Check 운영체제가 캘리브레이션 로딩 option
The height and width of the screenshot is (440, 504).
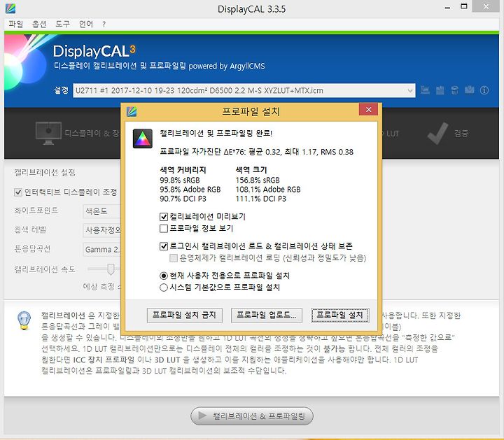point(174,258)
